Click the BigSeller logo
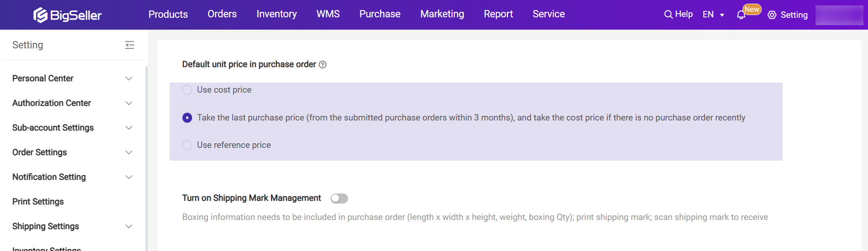This screenshot has width=868, height=251. click(68, 15)
